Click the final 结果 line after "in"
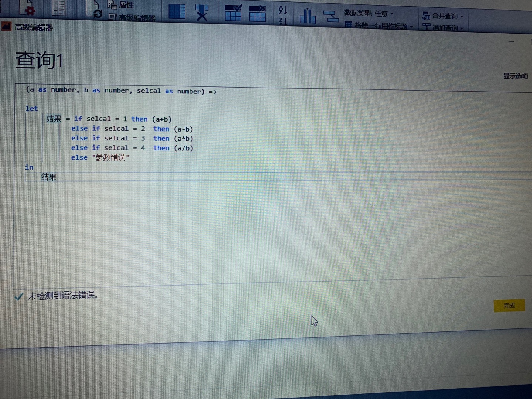The width and height of the screenshot is (532, 399). 49,177
